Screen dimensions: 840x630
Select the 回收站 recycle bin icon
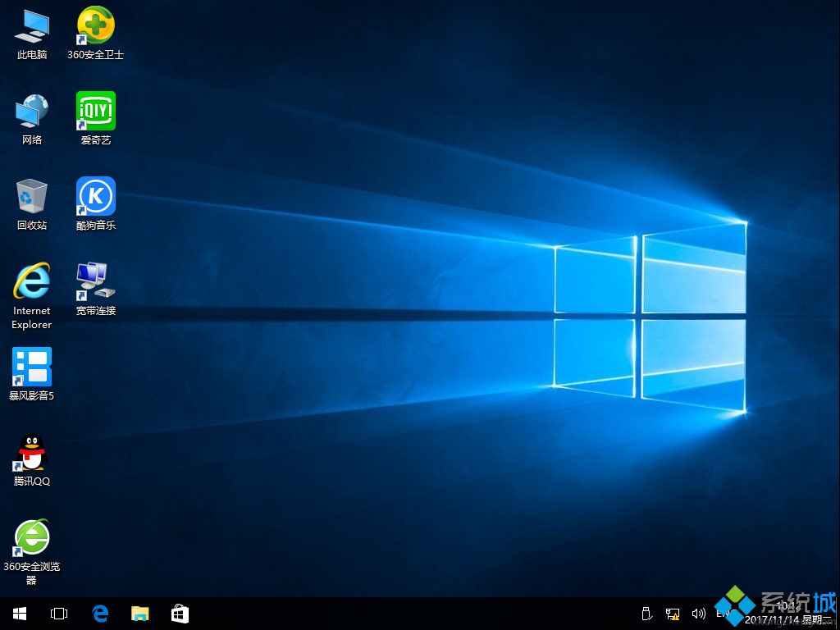point(32,197)
